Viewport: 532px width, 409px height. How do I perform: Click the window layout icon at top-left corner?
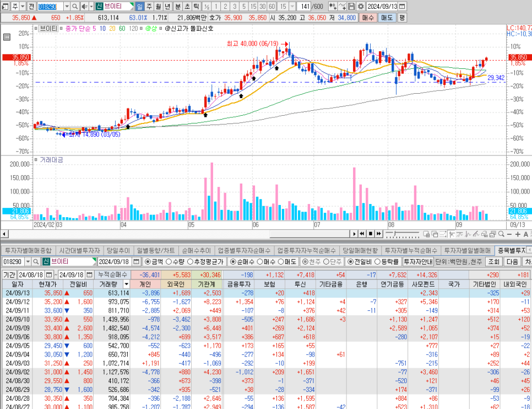6,7
